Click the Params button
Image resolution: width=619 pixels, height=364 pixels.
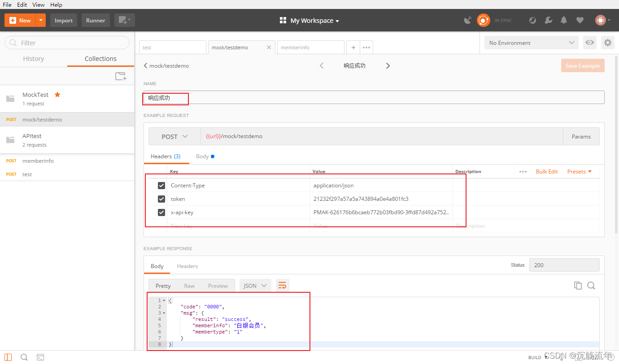pos(581,136)
